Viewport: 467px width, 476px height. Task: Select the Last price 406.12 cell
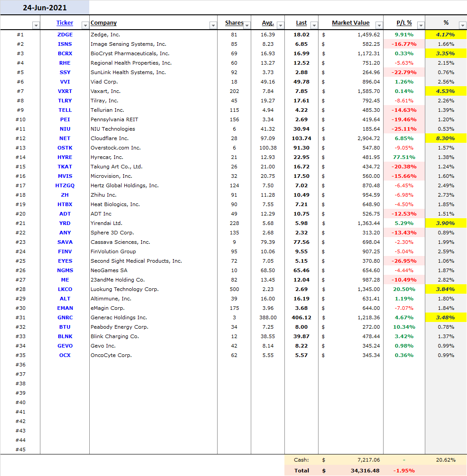(x=301, y=317)
